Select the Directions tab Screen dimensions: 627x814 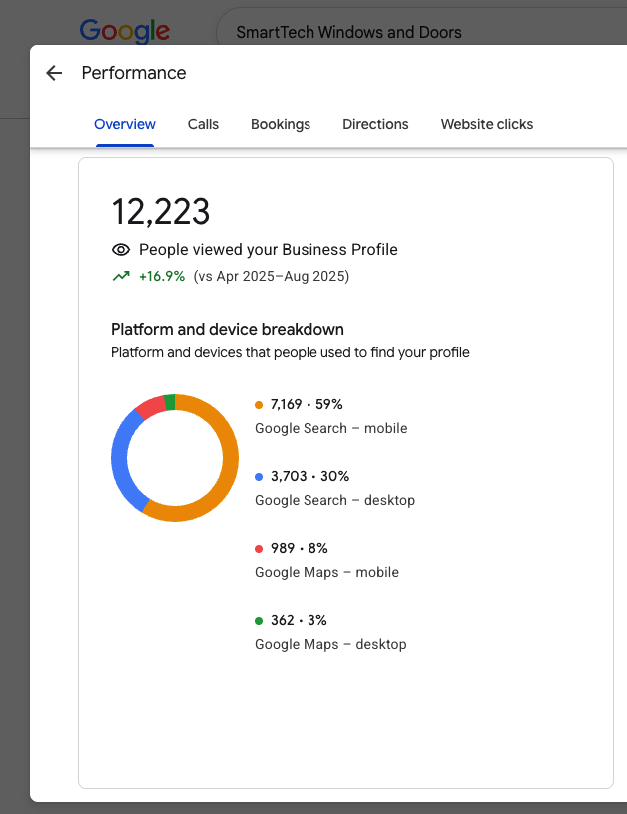tap(375, 124)
